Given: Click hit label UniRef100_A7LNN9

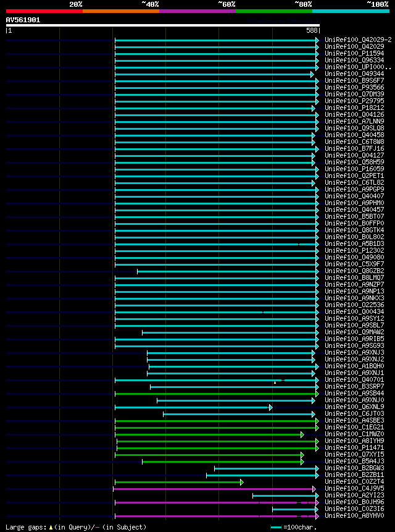Looking at the screenshot, I should (354, 122).
